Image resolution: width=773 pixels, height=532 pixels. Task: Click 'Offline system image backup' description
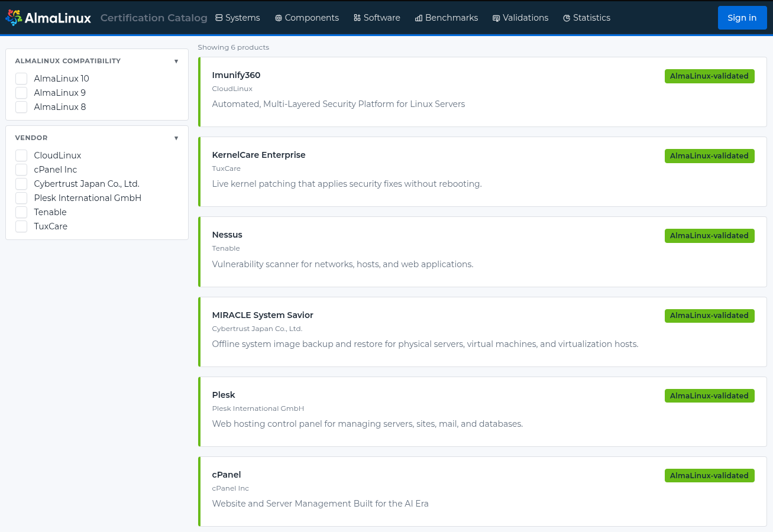tap(425, 344)
